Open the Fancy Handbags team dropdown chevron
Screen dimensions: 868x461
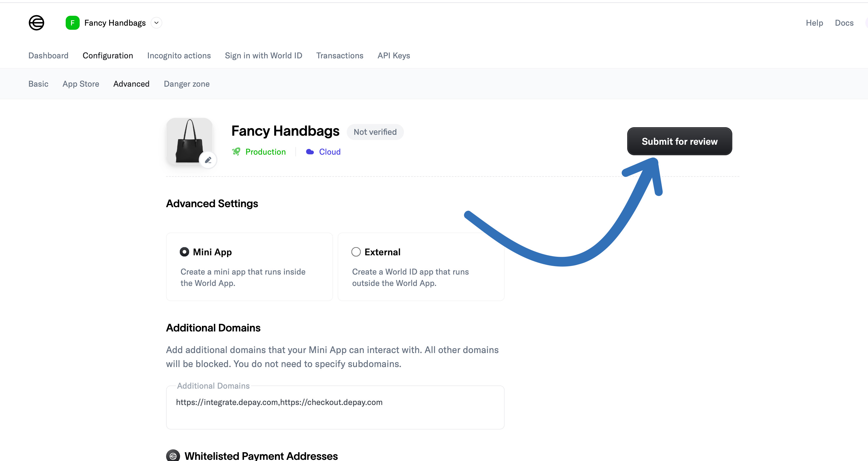[x=156, y=23]
